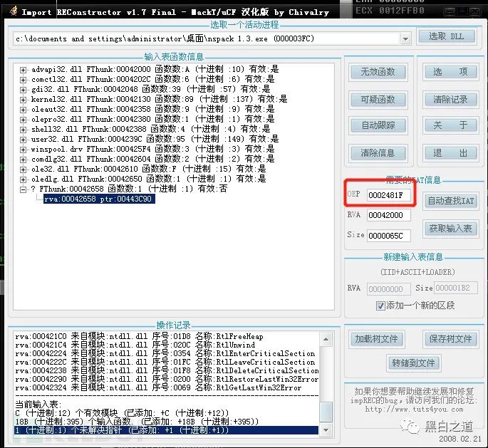Click the 无效函数 button
This screenshot has height=448, width=488.
pos(378,72)
